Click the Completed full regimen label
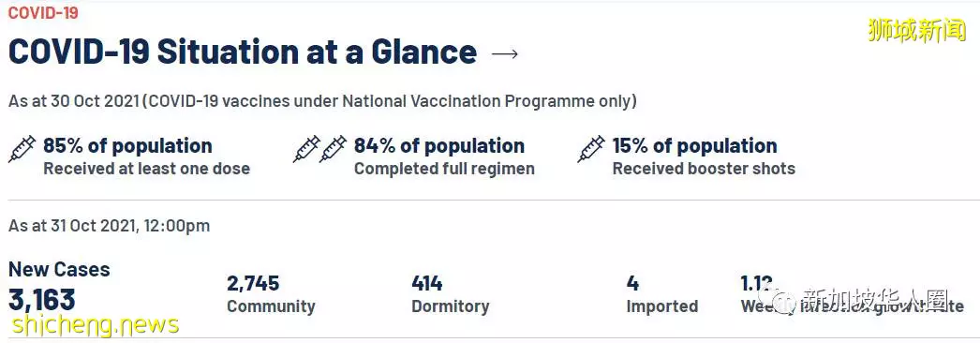Viewport: 980px width, 343px height. click(444, 169)
